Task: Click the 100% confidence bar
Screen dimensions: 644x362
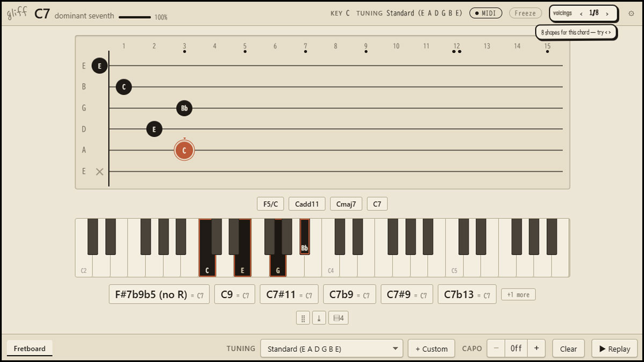Action: pos(135,17)
